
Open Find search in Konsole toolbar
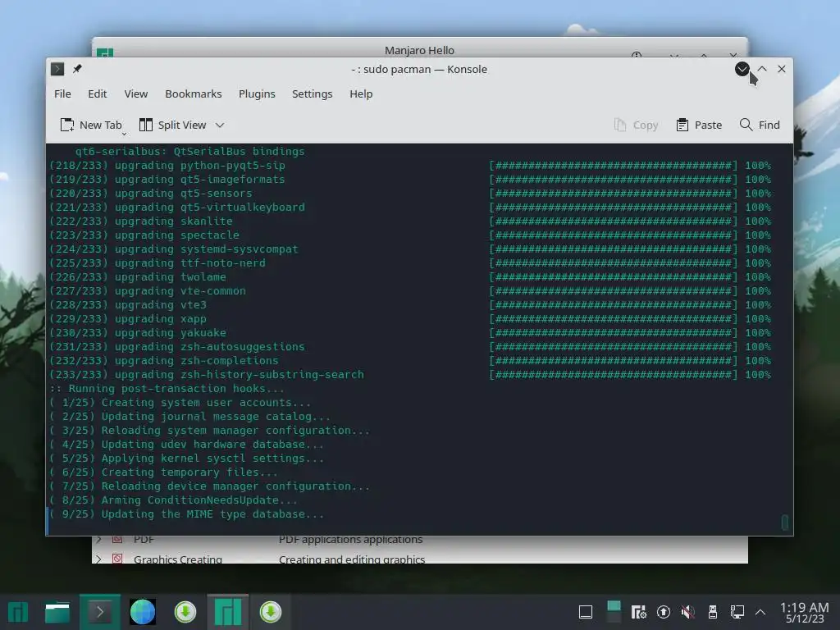pos(760,125)
